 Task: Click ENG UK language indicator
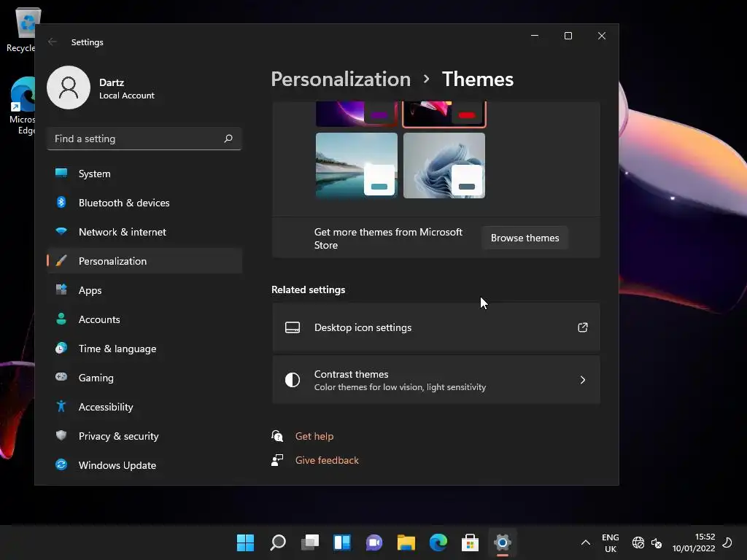[x=611, y=542]
